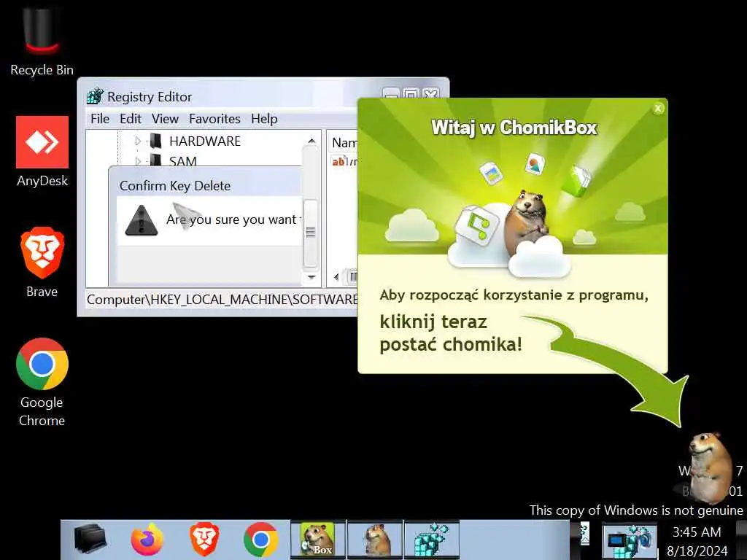This screenshot has width=747, height=560.
Task: Click the clock showing 3:45 AM
Action: pyautogui.click(x=697, y=532)
